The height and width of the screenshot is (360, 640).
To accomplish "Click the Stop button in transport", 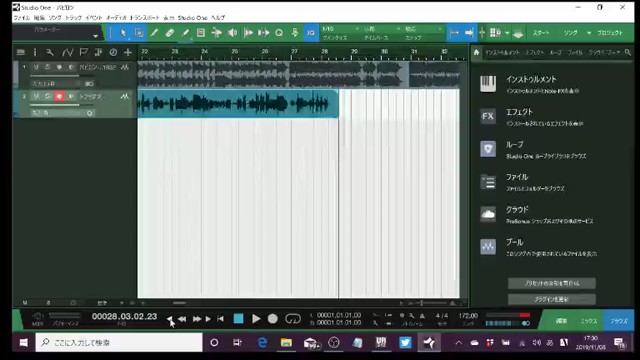I will click(238, 319).
